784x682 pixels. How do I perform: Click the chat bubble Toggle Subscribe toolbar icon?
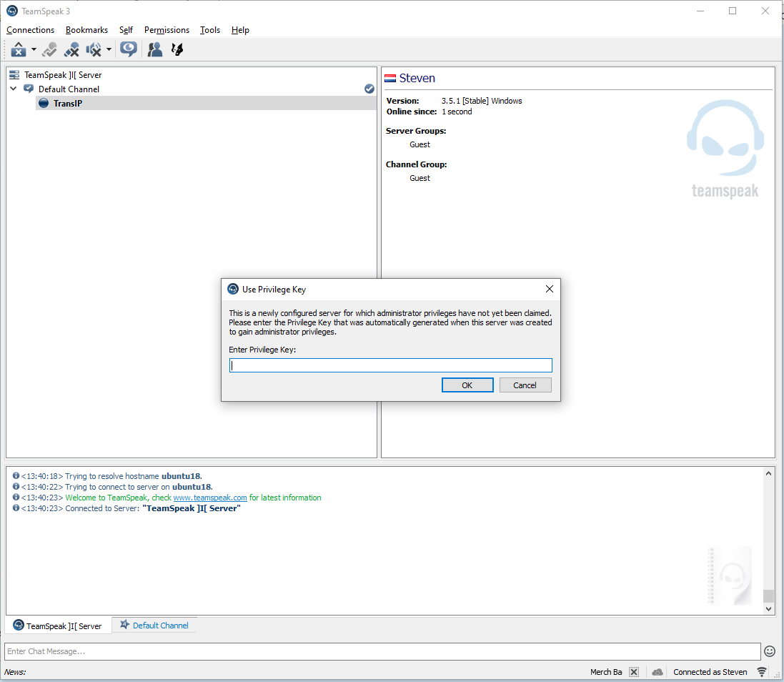(x=129, y=49)
